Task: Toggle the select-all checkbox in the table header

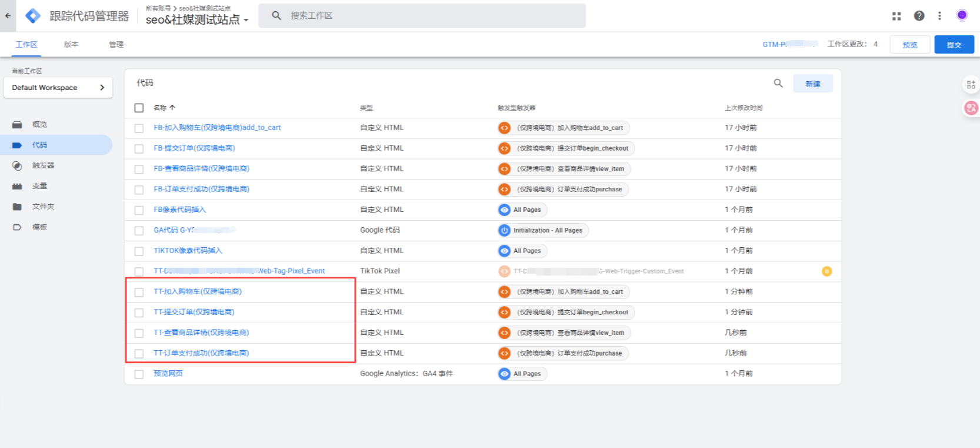Action: tap(139, 108)
